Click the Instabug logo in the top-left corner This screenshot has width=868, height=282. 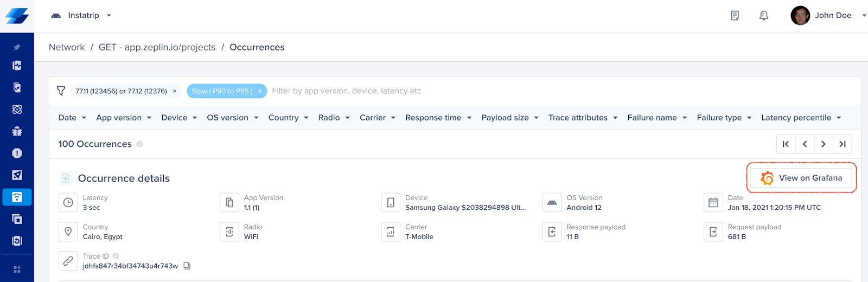coord(17,16)
